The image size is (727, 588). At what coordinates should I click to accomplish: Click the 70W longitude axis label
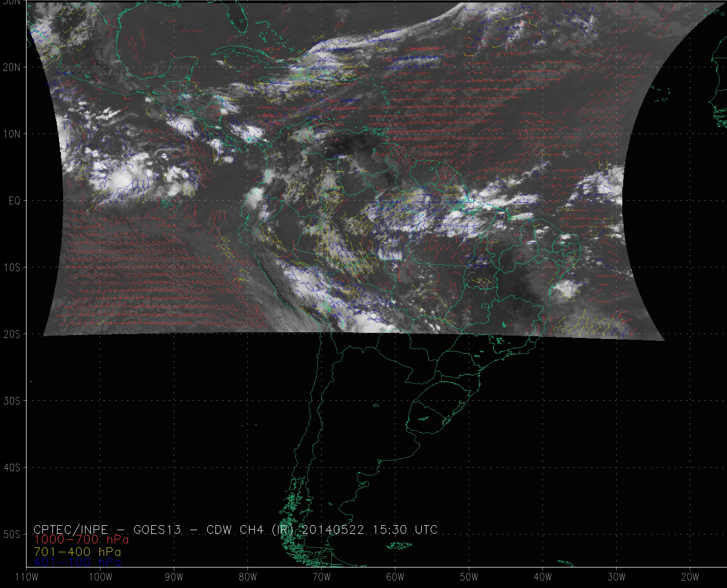pos(321,577)
